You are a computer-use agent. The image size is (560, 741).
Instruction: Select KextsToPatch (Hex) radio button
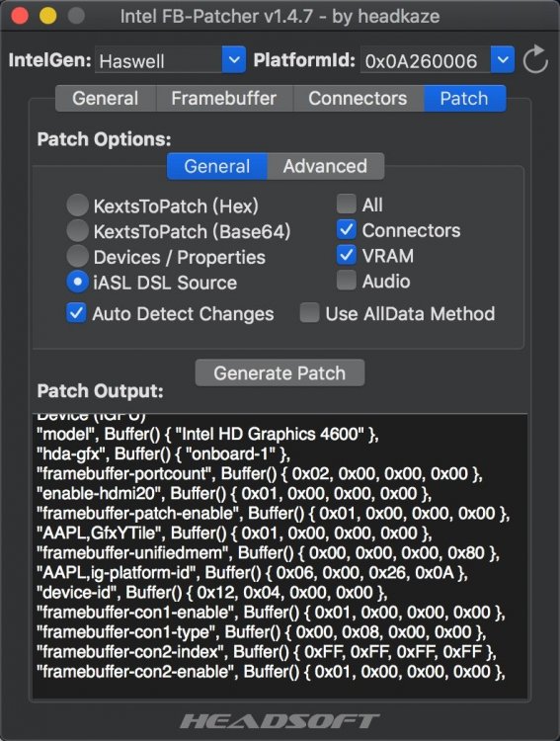click(77, 206)
